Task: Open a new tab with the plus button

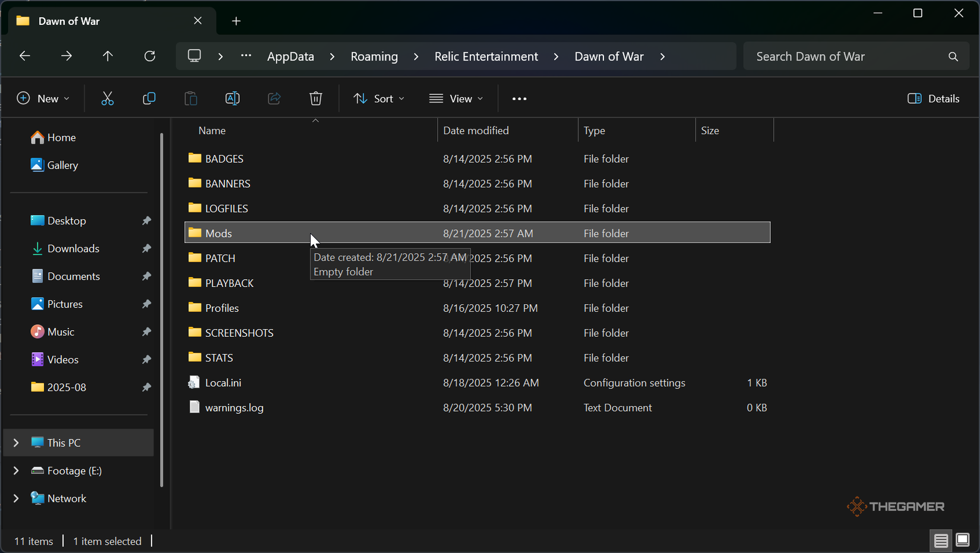Action: pyautogui.click(x=236, y=21)
